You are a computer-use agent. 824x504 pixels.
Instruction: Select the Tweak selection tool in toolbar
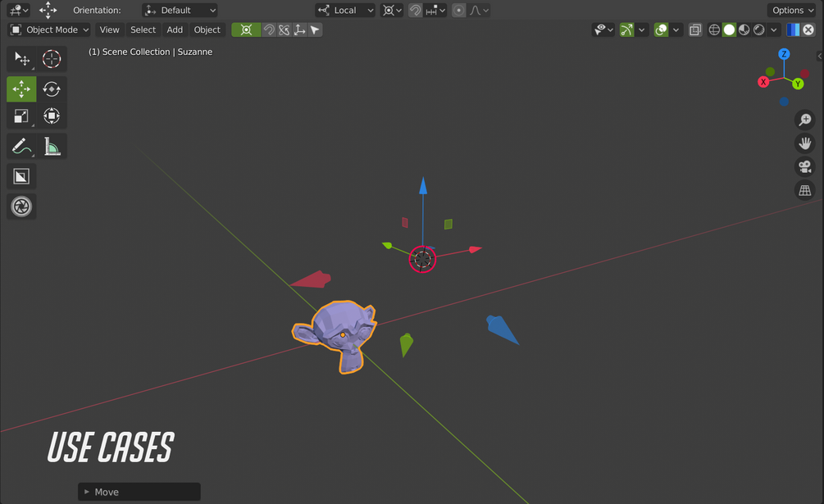click(21, 59)
